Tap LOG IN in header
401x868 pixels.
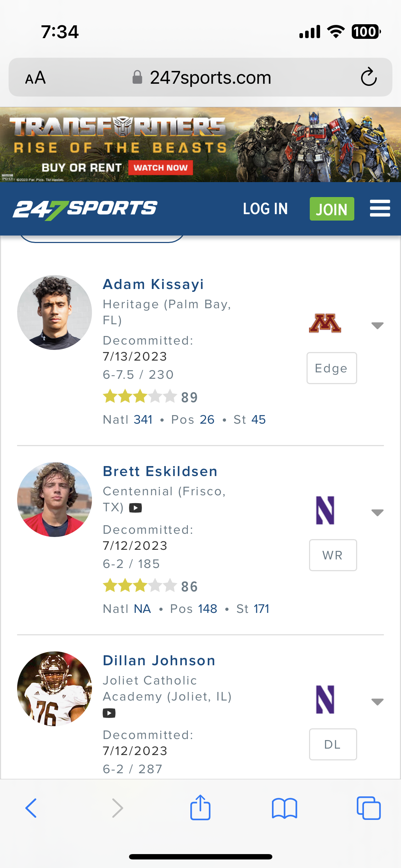[265, 209]
